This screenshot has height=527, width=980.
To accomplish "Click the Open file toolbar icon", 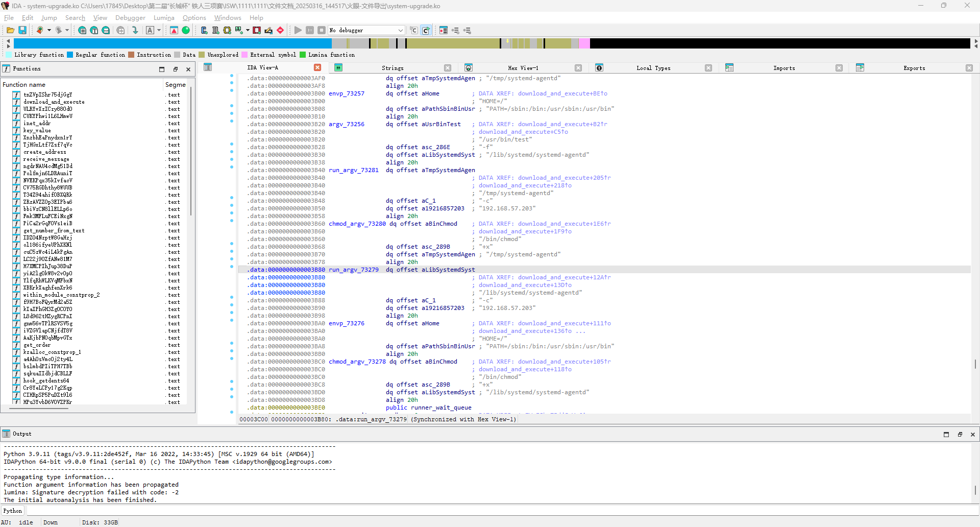I will [x=10, y=30].
